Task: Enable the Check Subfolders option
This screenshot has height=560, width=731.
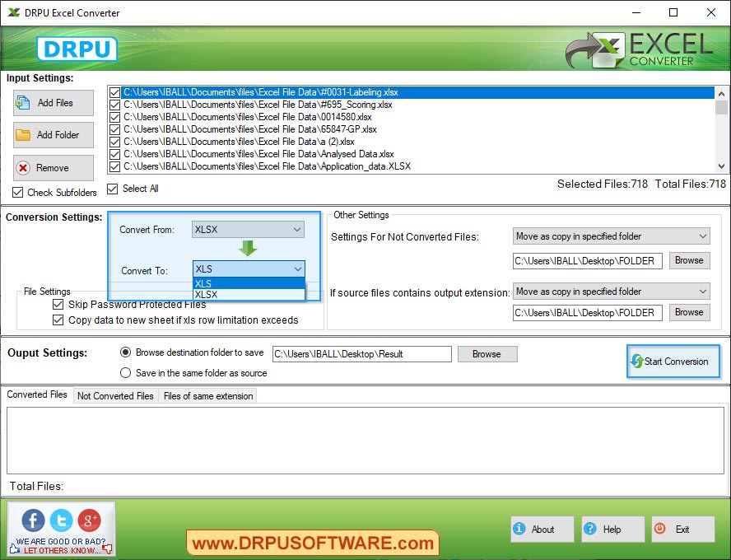Action: [17, 192]
